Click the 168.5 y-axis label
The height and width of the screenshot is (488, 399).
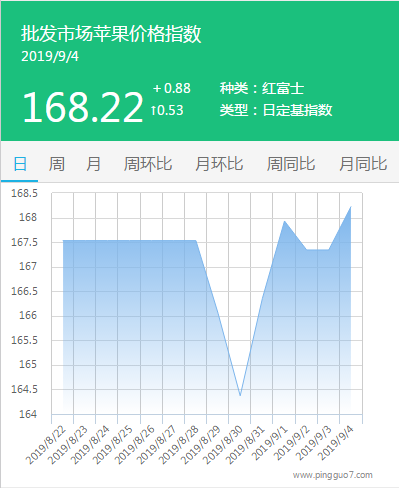(24, 193)
